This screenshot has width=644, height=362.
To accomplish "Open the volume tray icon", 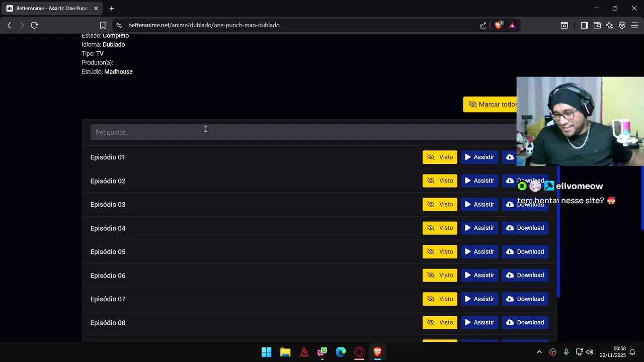I will tap(590, 352).
